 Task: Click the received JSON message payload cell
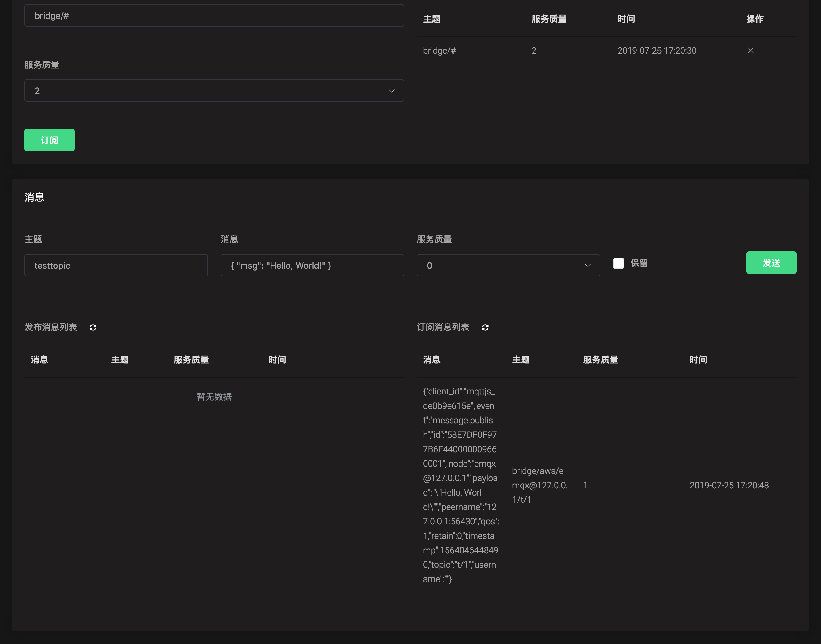pyautogui.click(x=461, y=485)
